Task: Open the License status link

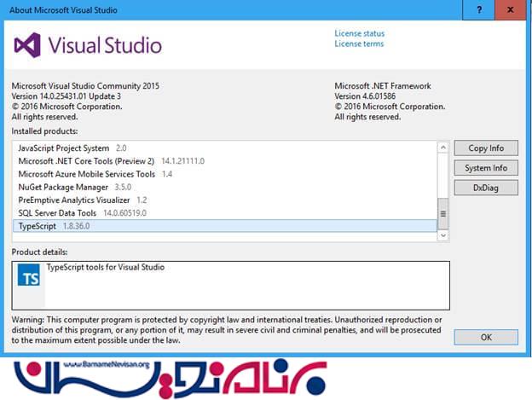Action: click(x=359, y=33)
